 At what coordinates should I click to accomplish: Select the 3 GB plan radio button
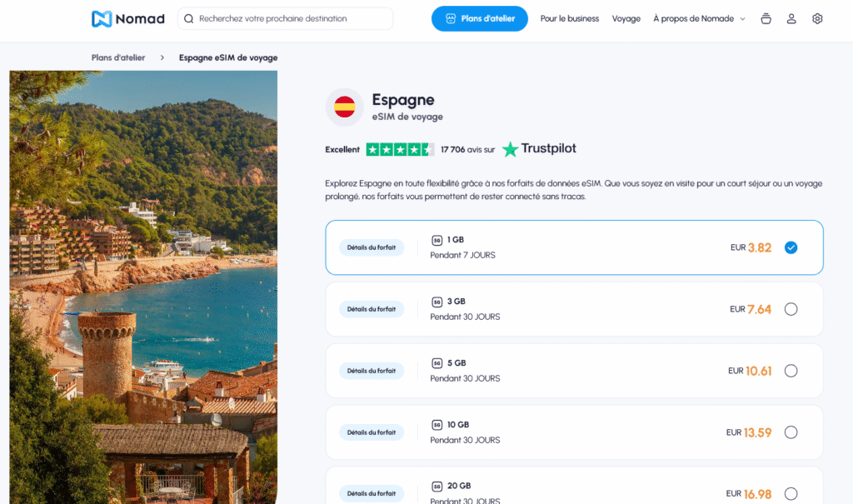click(x=791, y=309)
